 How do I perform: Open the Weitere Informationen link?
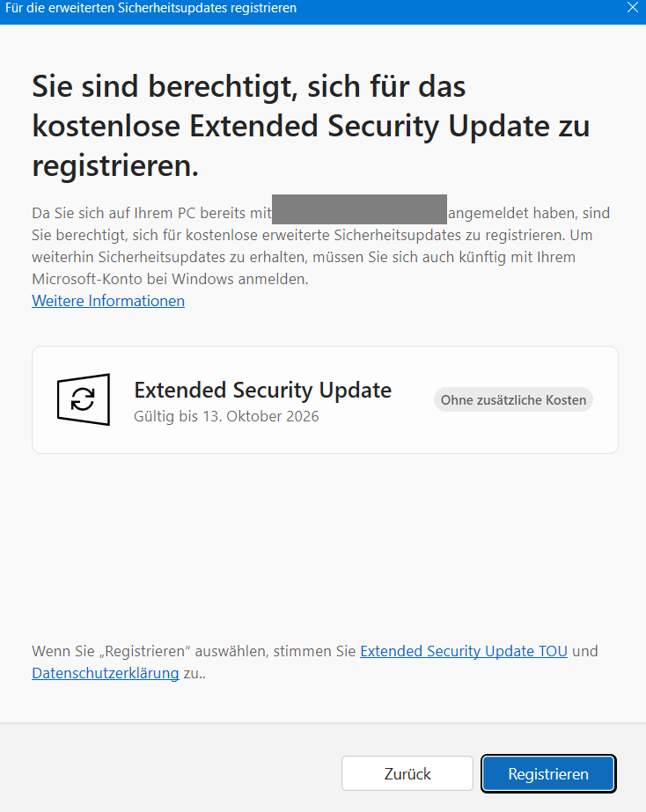(108, 301)
